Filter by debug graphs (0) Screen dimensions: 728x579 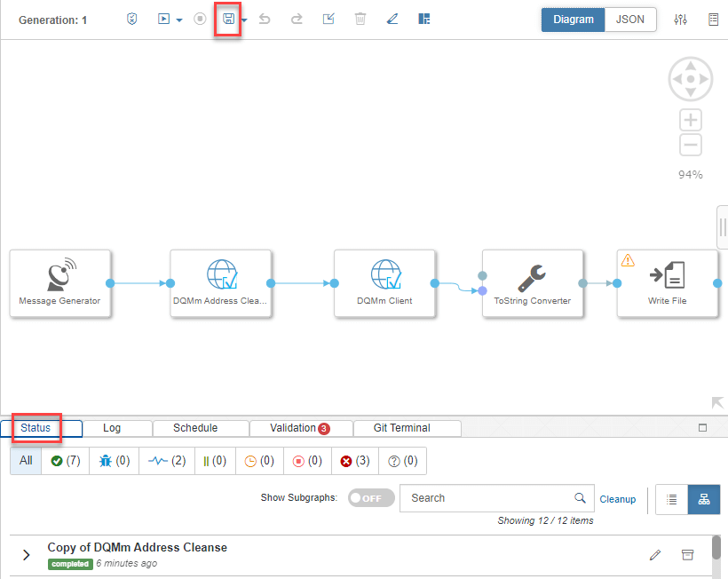point(115,461)
